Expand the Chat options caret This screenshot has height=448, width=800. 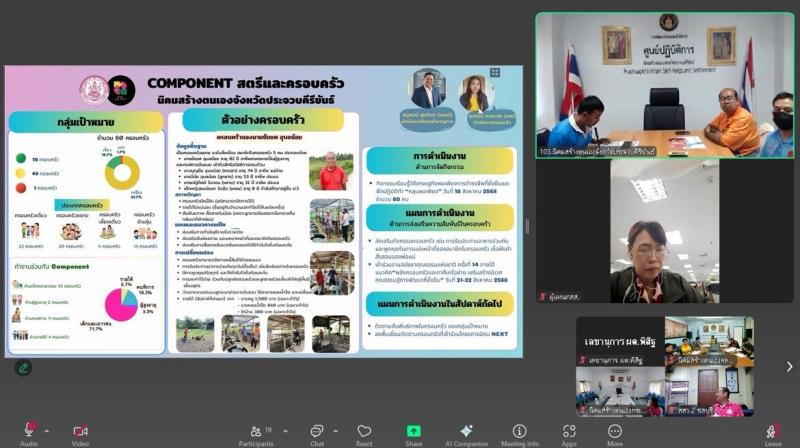pyautogui.click(x=335, y=432)
